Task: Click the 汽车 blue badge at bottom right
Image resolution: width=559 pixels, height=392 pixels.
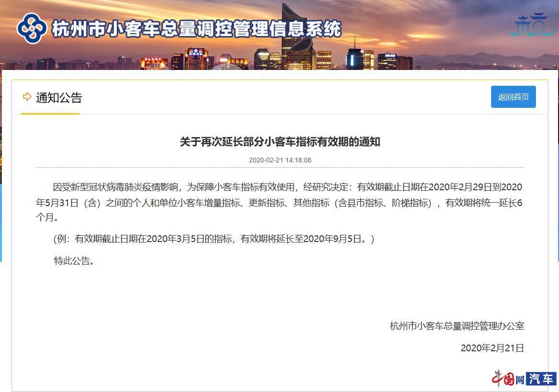Action: coord(541,379)
